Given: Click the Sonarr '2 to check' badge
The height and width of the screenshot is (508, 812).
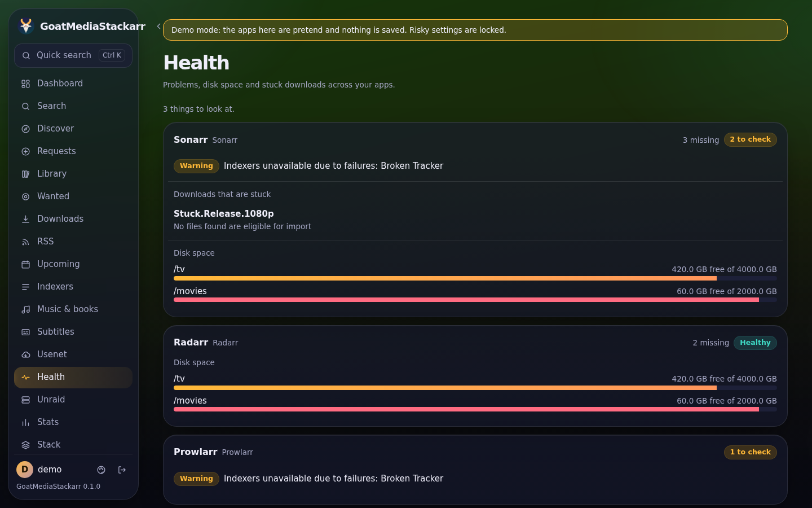Looking at the screenshot, I should pyautogui.click(x=750, y=139).
